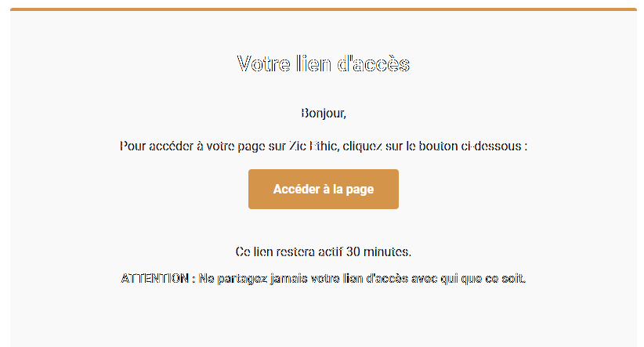Click "votre lien d'accès" in the bold warning
The image size is (644, 347).
363,279
